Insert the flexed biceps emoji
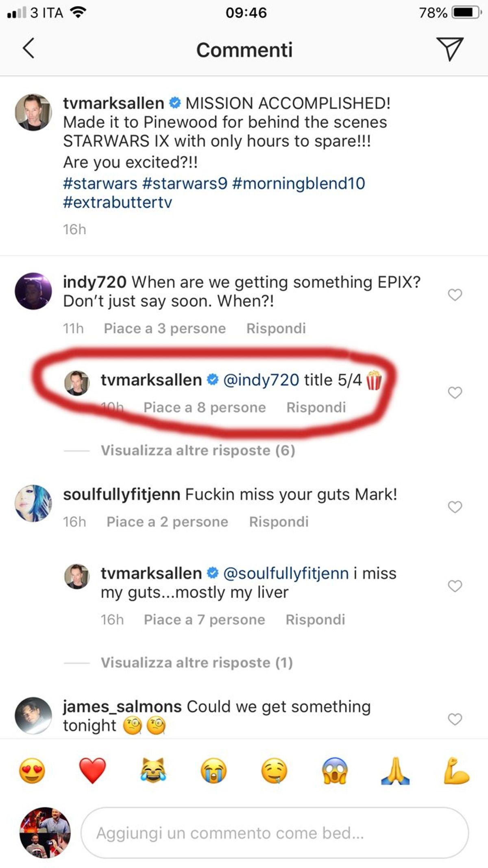The height and width of the screenshot is (868, 488). (x=456, y=770)
